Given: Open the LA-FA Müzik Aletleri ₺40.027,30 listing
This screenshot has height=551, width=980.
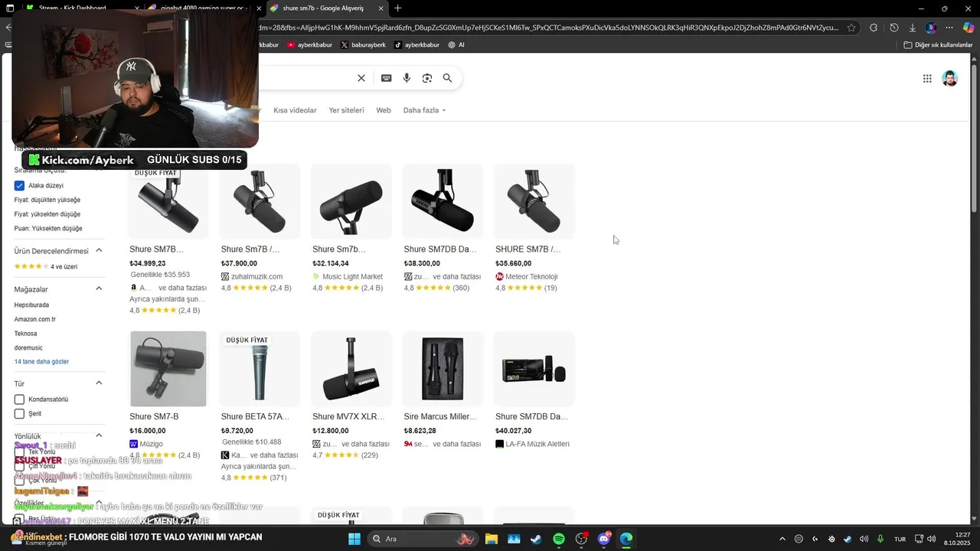Looking at the screenshot, I should click(534, 390).
